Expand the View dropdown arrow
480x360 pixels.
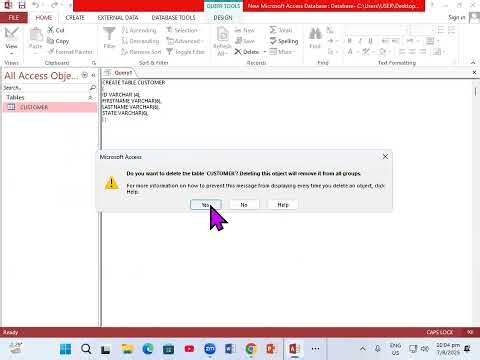pyautogui.click(x=11, y=53)
